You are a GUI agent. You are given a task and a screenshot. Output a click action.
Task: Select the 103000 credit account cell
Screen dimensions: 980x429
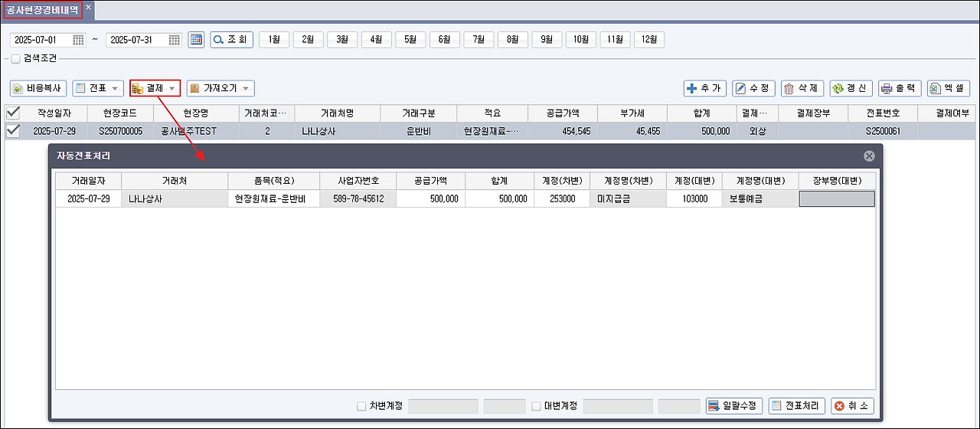point(694,198)
